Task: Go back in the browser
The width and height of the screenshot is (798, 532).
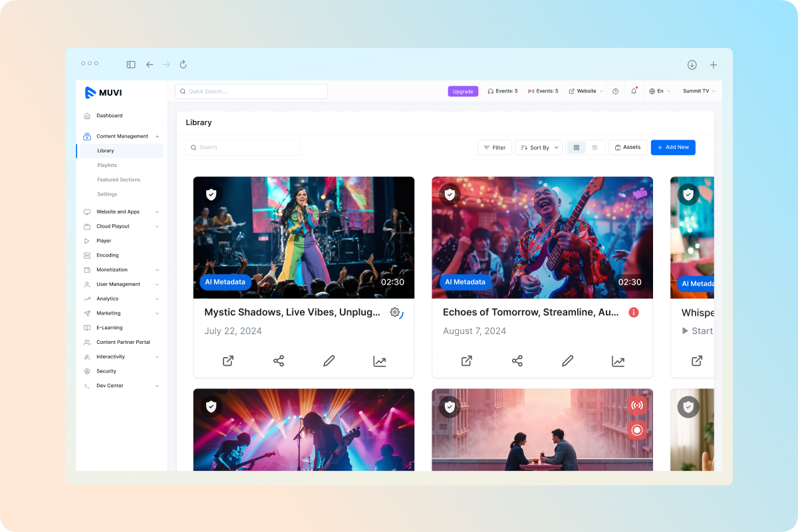Action: tap(150, 65)
